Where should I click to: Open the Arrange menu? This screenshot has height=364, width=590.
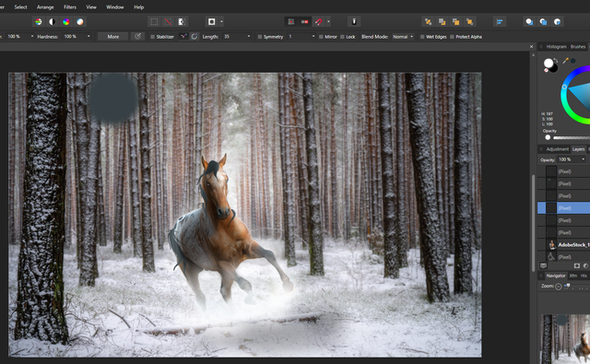coord(45,7)
